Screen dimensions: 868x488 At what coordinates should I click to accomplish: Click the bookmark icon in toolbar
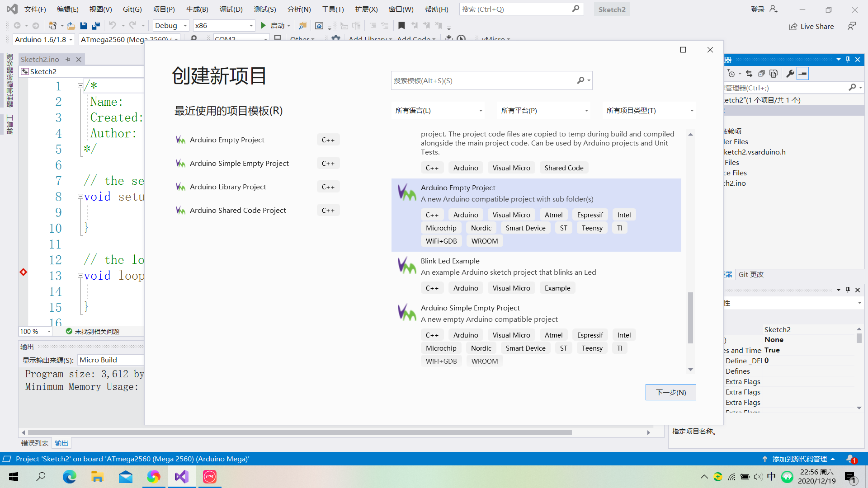tap(401, 26)
